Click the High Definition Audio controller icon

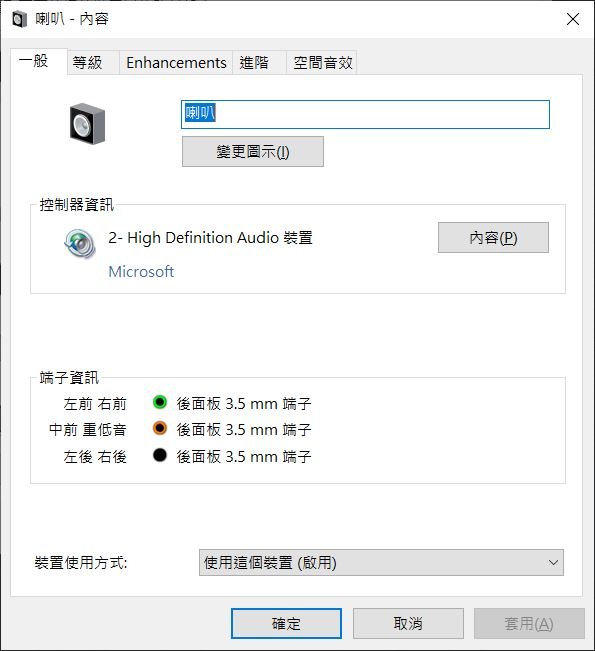coord(80,243)
